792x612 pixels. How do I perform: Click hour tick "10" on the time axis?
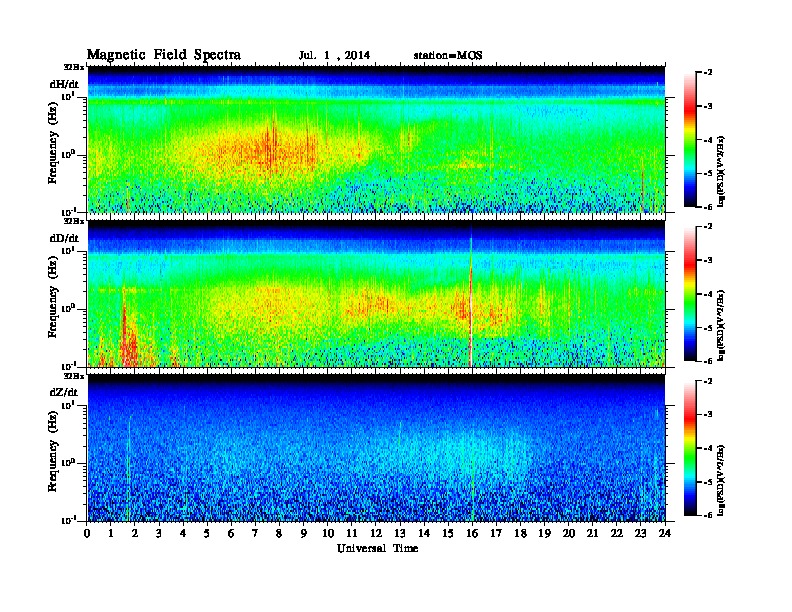(328, 534)
